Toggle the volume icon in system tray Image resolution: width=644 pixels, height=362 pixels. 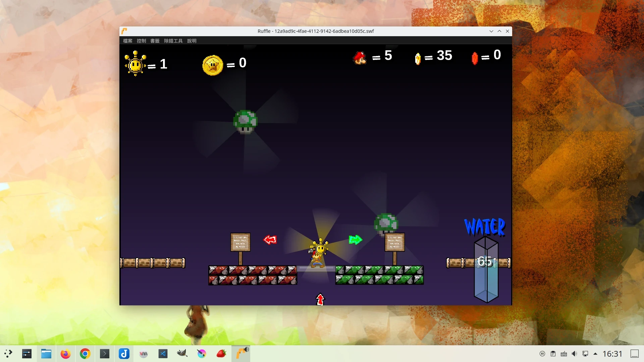[x=575, y=354]
